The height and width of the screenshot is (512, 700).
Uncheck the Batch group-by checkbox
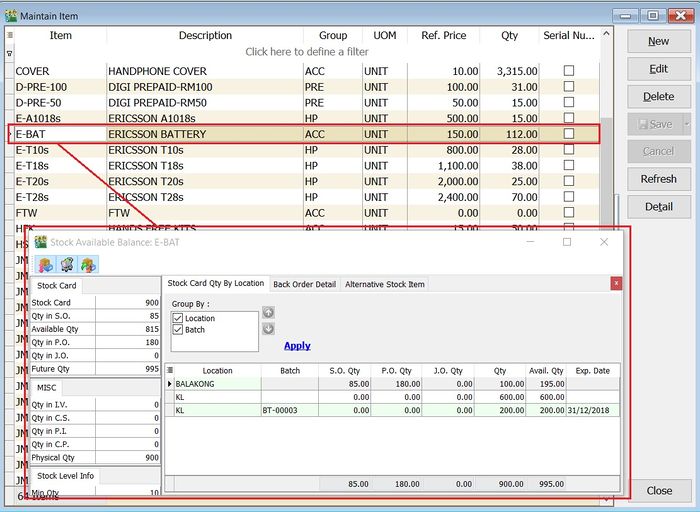click(178, 329)
